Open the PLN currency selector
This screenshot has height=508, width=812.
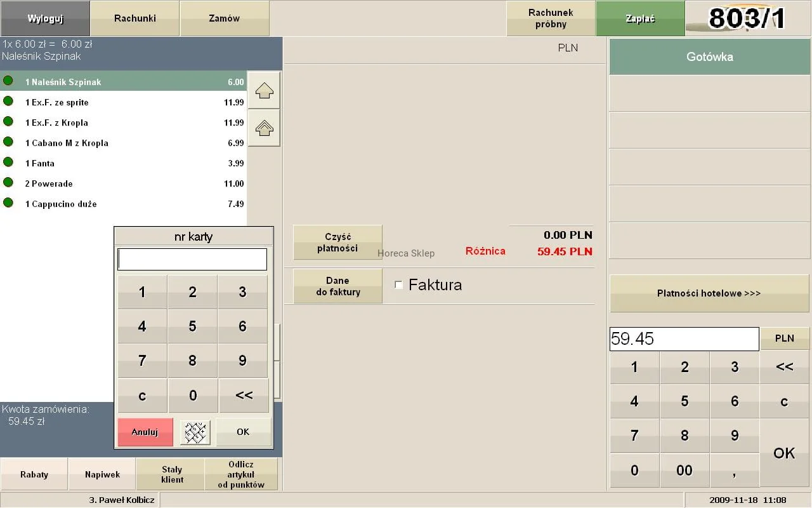pos(784,338)
